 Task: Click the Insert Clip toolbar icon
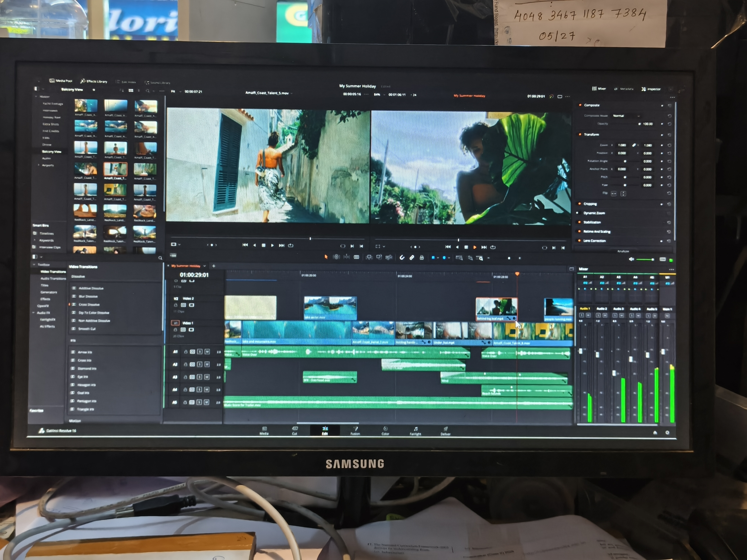369,258
